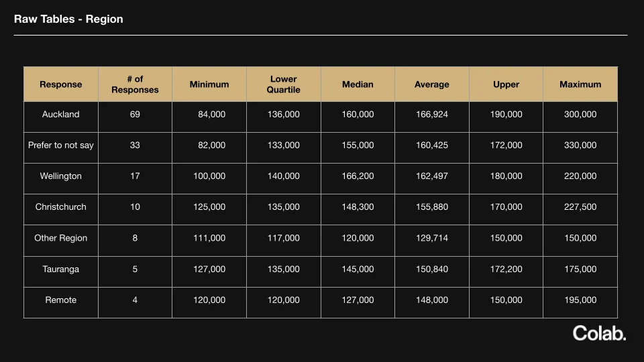Click the "# of Responses" column header
Viewport: 644px width, 362px height.
135,84
